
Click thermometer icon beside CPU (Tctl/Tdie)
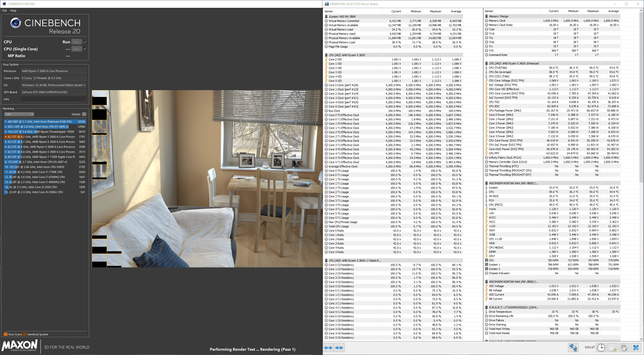coord(487,68)
